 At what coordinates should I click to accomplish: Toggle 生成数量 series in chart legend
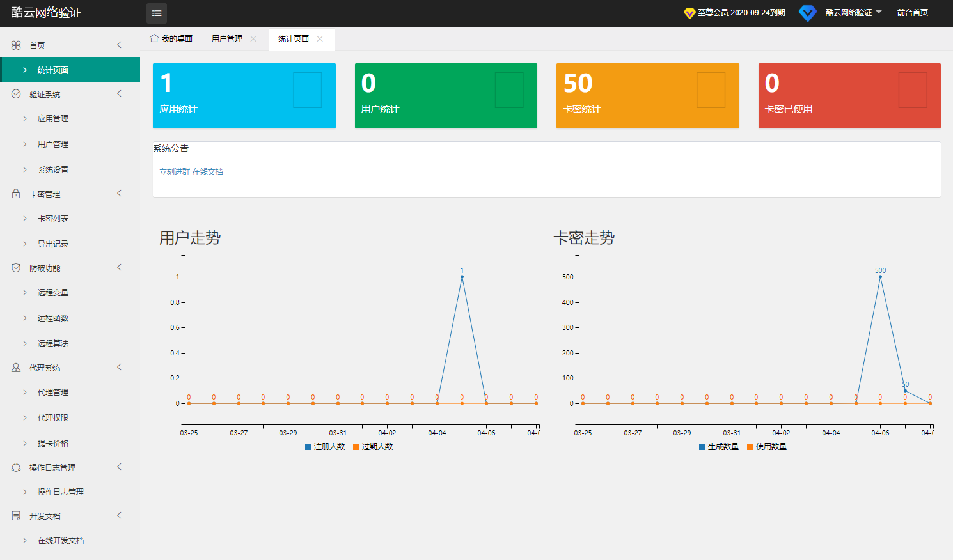(x=719, y=447)
